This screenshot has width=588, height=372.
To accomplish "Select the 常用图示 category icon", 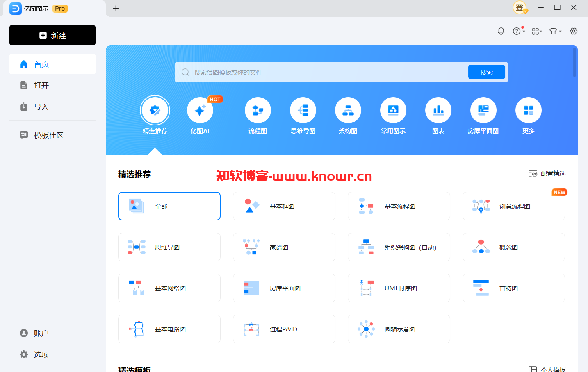I will 393,110.
